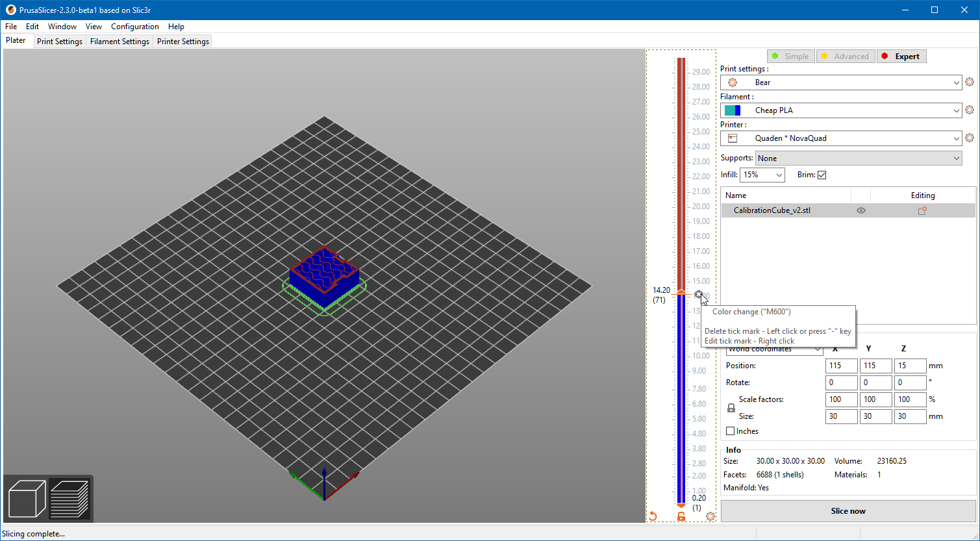Click the Editing column header
This screenshot has width=980, height=541.
tap(923, 195)
